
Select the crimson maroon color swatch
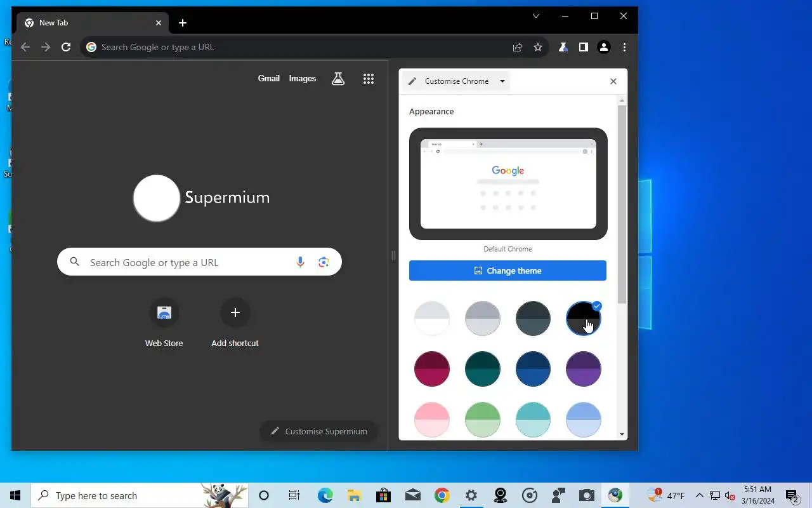(x=432, y=369)
